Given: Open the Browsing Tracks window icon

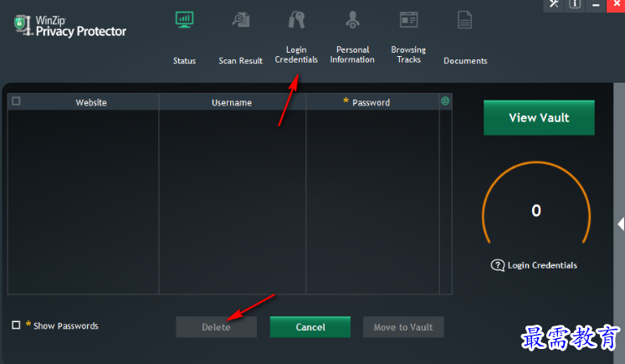Looking at the screenshot, I should pos(408,19).
